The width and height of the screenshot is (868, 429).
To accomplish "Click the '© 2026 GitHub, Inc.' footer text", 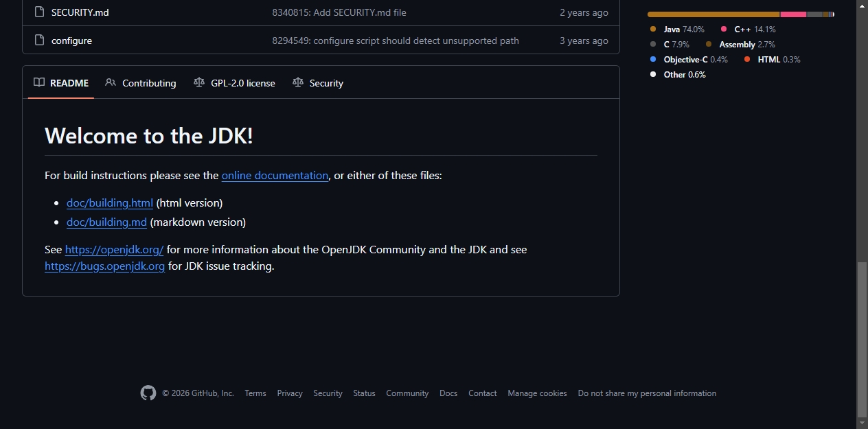I will pyautogui.click(x=198, y=393).
